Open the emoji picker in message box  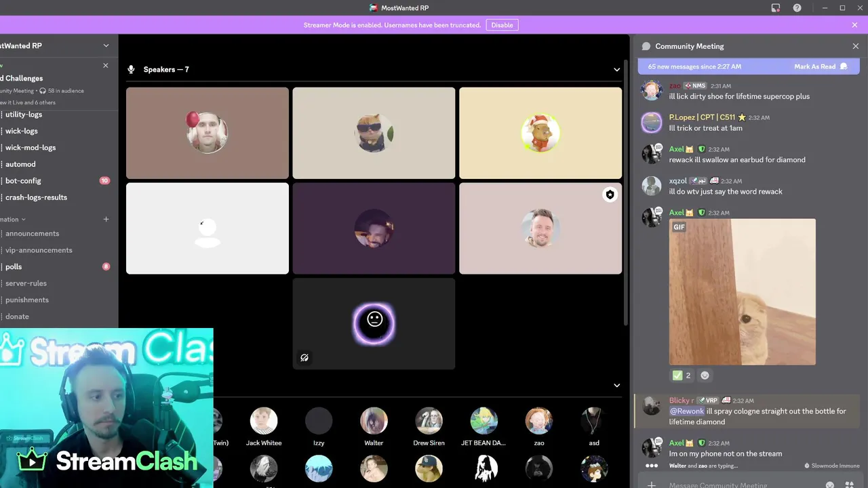click(830, 485)
